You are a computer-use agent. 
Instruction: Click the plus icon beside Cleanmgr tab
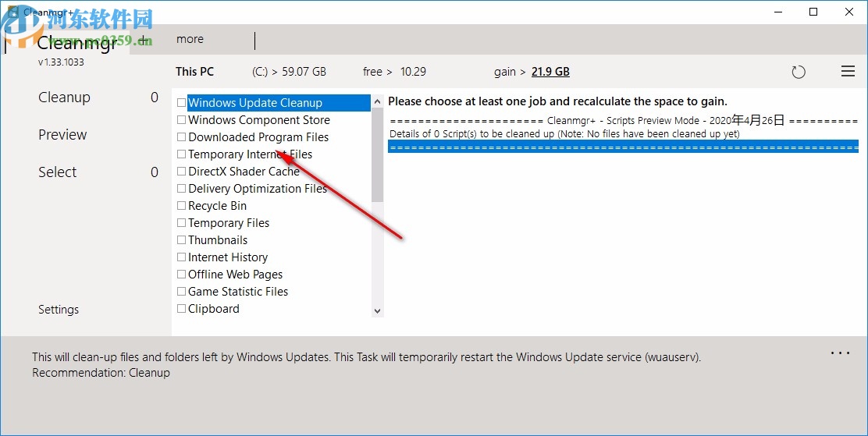tap(143, 38)
